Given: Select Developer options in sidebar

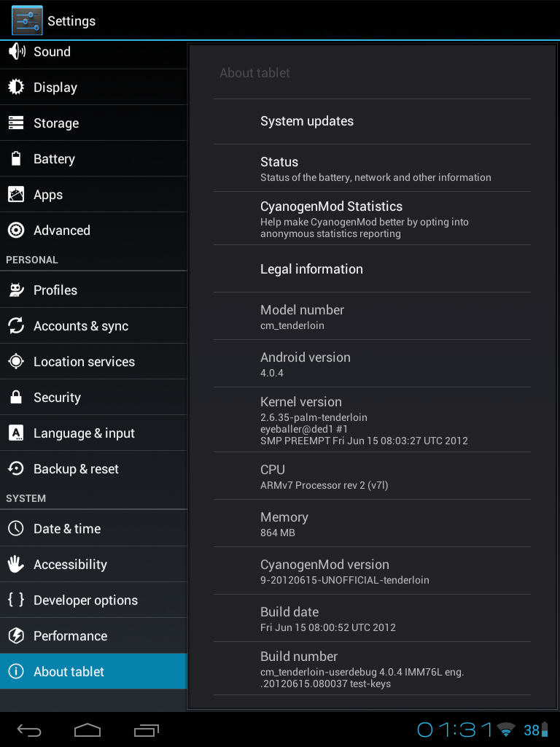Looking at the screenshot, I should tap(93, 600).
